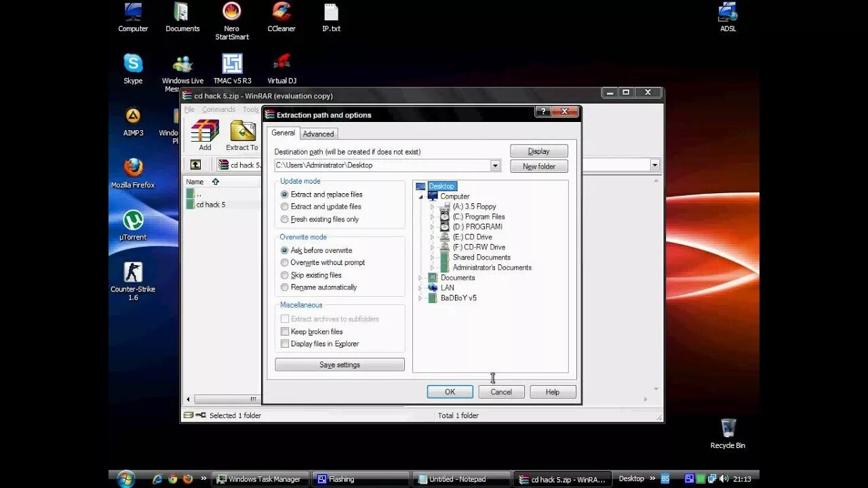This screenshot has width=868, height=488.
Task: Switch to the Advanced tab
Action: [318, 134]
